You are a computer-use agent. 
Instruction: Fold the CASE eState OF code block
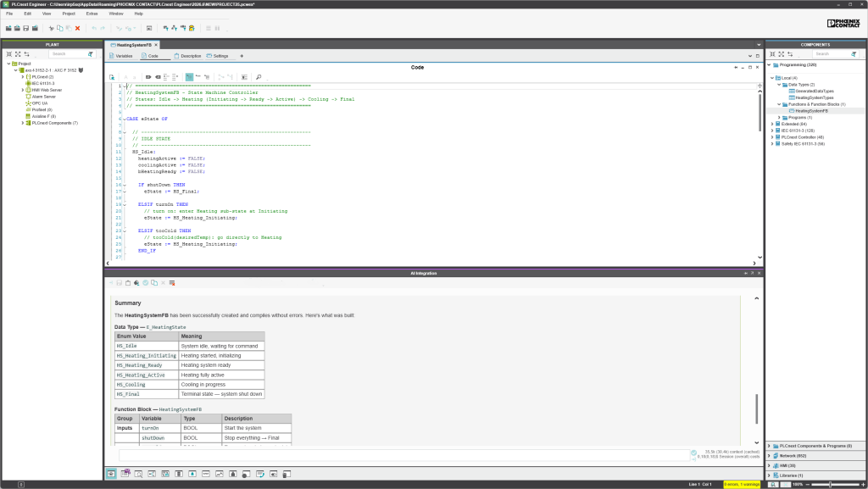125,119
